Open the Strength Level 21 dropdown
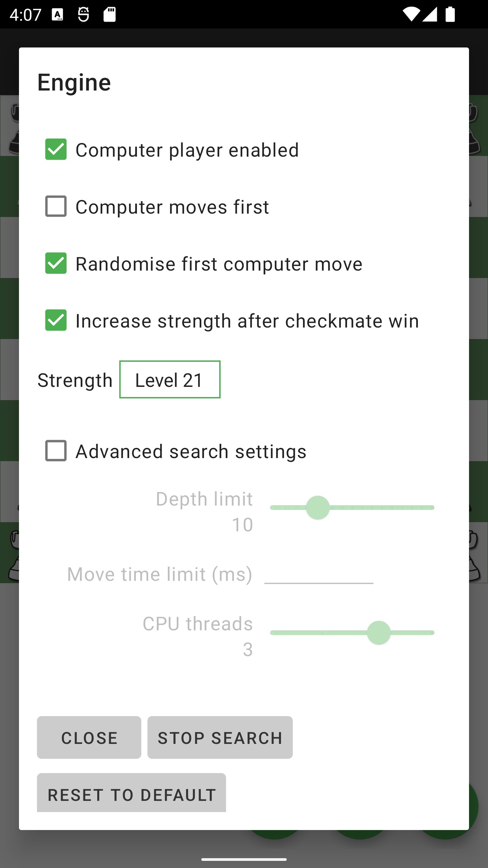 [x=170, y=380]
